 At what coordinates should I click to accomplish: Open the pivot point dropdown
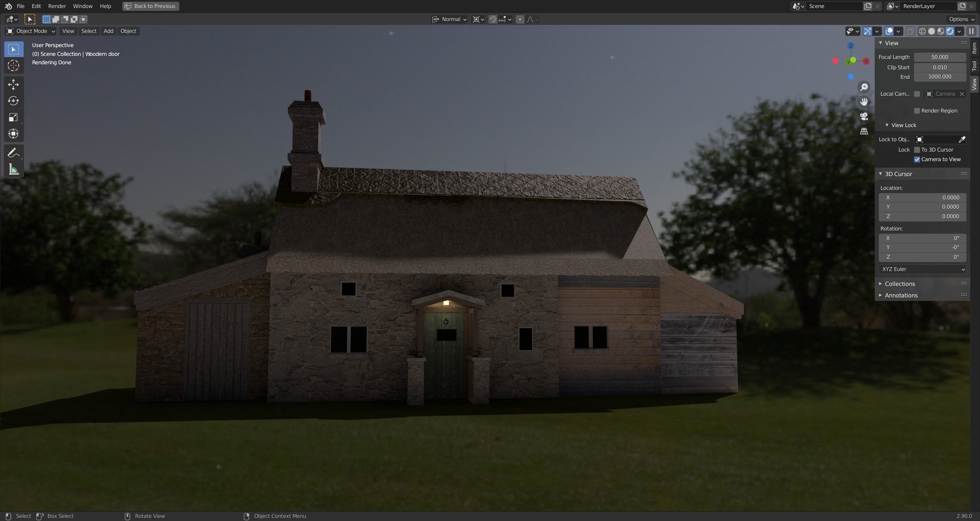pyautogui.click(x=478, y=19)
